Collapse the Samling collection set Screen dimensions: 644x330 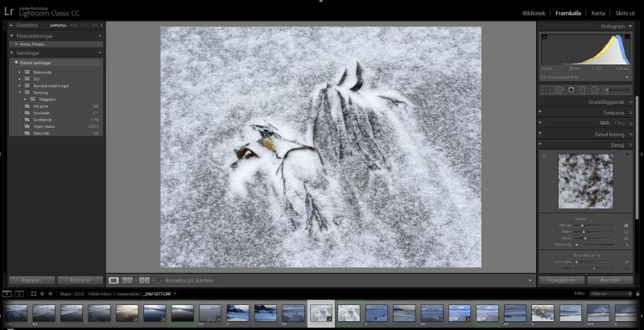(19, 93)
